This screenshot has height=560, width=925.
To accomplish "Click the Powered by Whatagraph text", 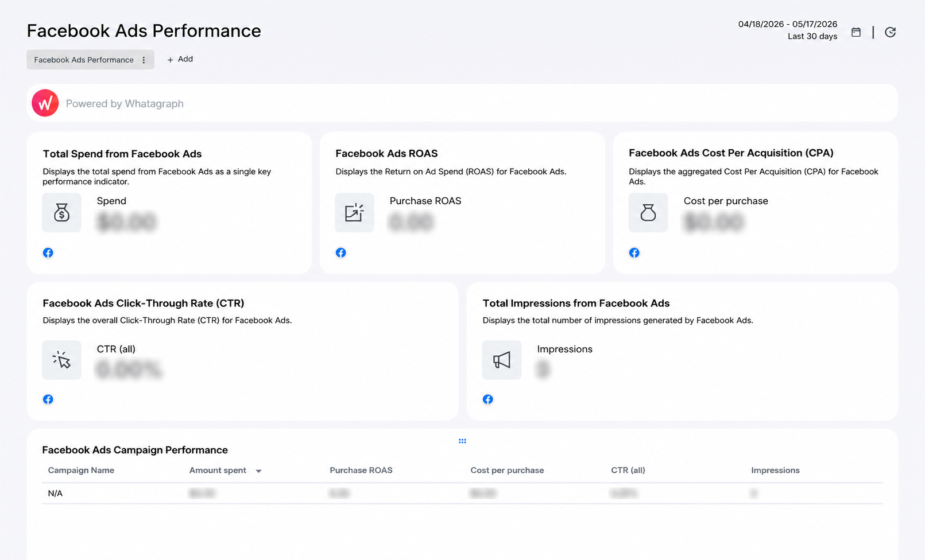I will (x=125, y=104).
